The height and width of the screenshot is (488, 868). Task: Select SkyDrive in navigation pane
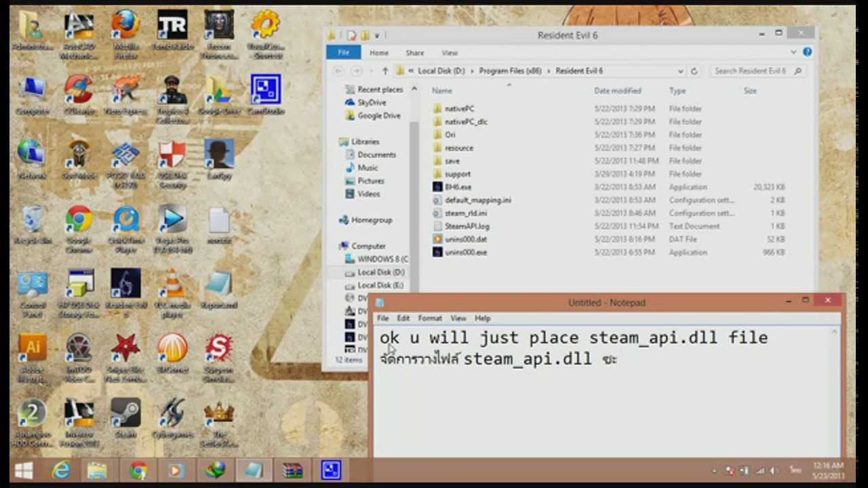pyautogui.click(x=372, y=102)
